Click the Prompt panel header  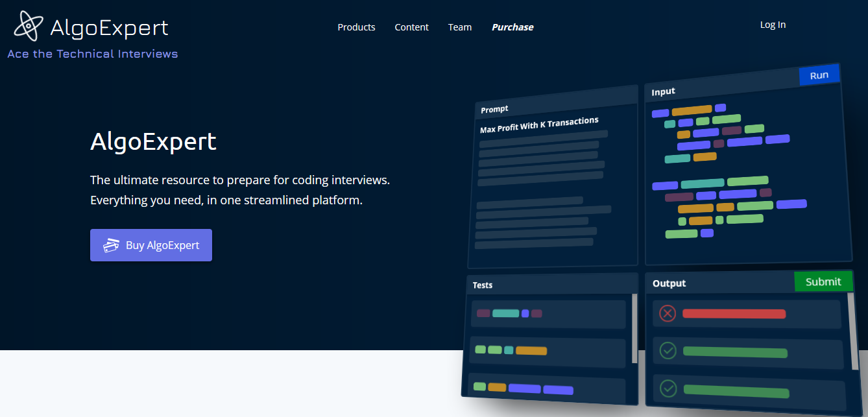557,102
